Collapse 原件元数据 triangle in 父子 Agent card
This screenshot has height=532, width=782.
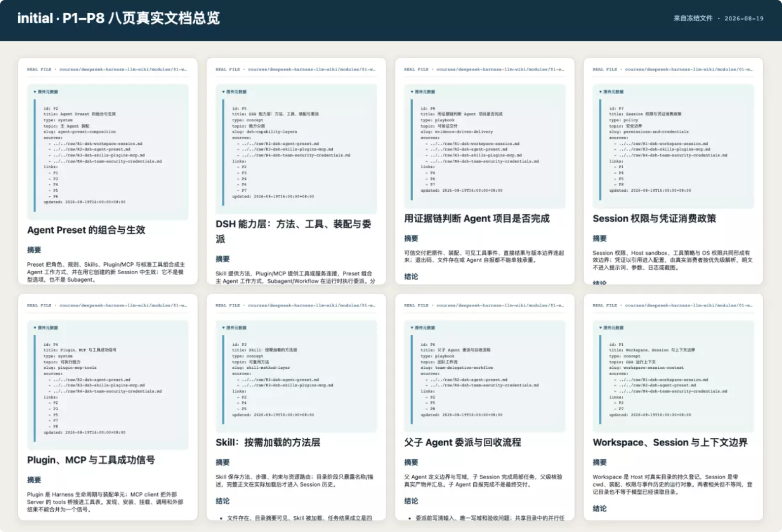(412, 328)
